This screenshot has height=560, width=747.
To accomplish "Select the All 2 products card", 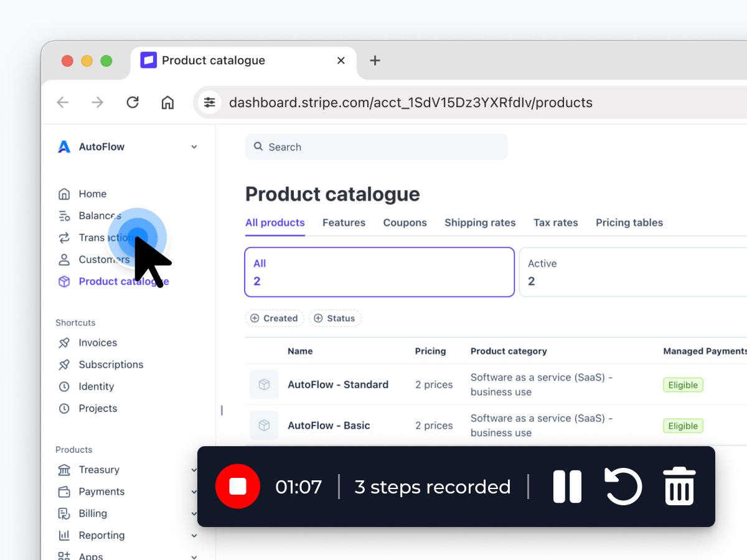I will (380, 272).
